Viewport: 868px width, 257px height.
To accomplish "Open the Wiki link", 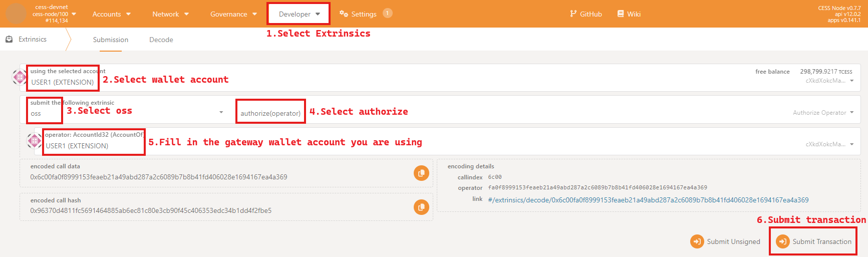I will (629, 14).
